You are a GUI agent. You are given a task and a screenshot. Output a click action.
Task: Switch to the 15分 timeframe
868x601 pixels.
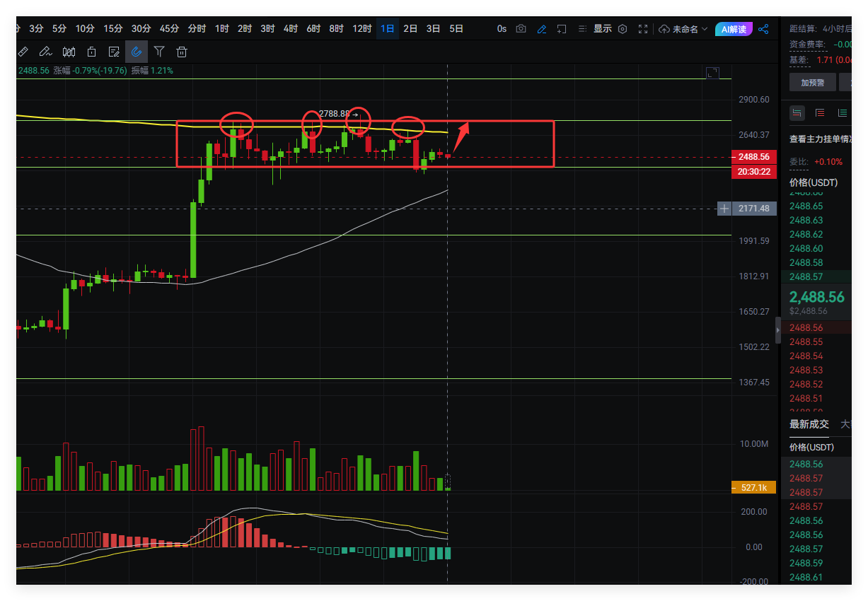pyautogui.click(x=112, y=29)
